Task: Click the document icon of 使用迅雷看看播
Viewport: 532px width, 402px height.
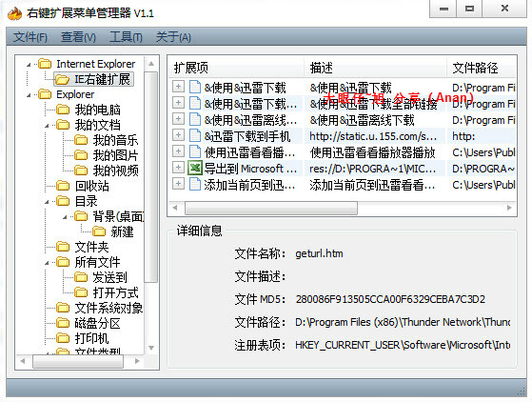Action: (x=195, y=151)
